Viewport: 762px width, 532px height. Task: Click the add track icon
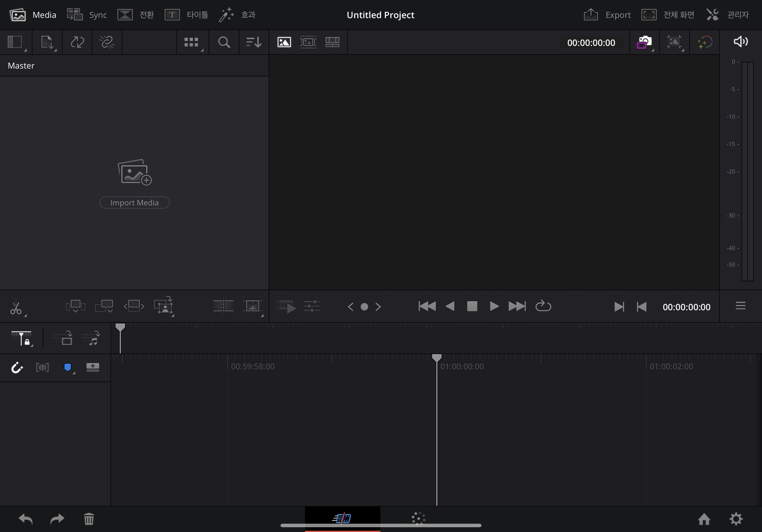click(x=93, y=367)
